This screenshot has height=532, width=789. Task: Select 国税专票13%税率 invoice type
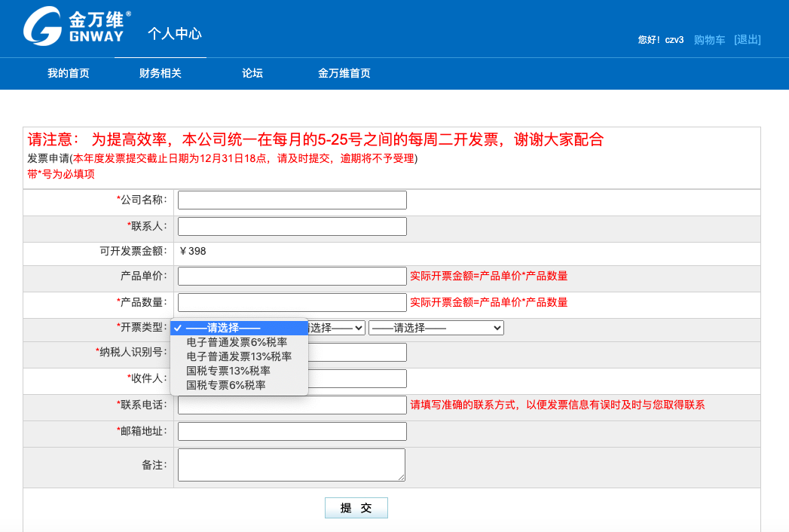point(228,371)
